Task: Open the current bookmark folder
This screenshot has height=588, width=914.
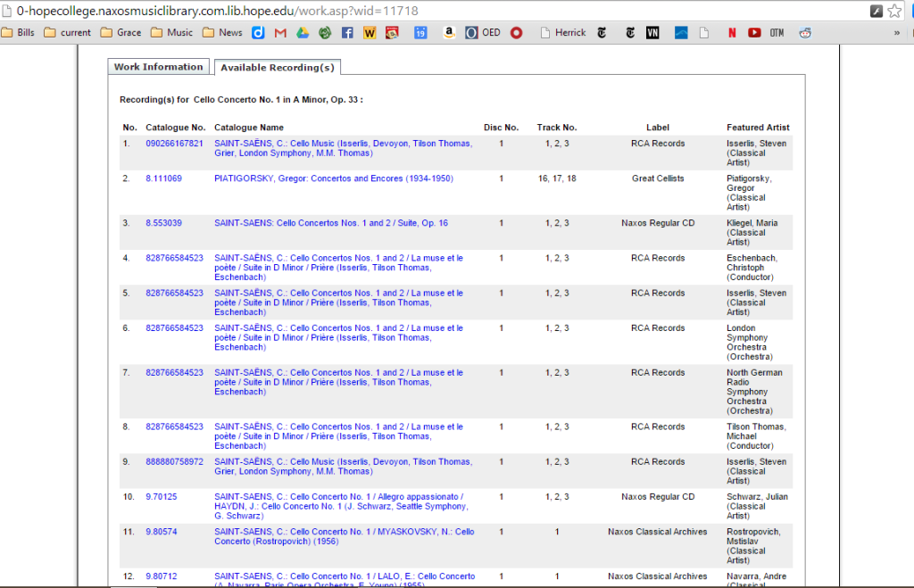Action: pos(68,33)
